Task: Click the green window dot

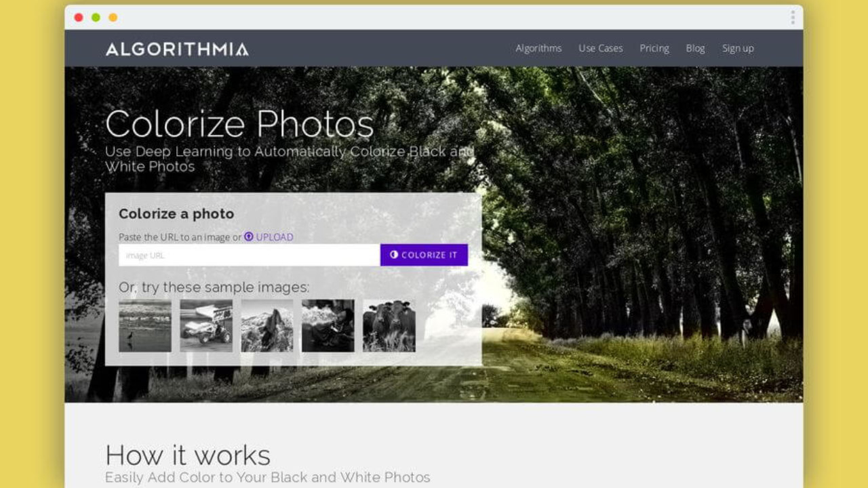Action: 96,18
